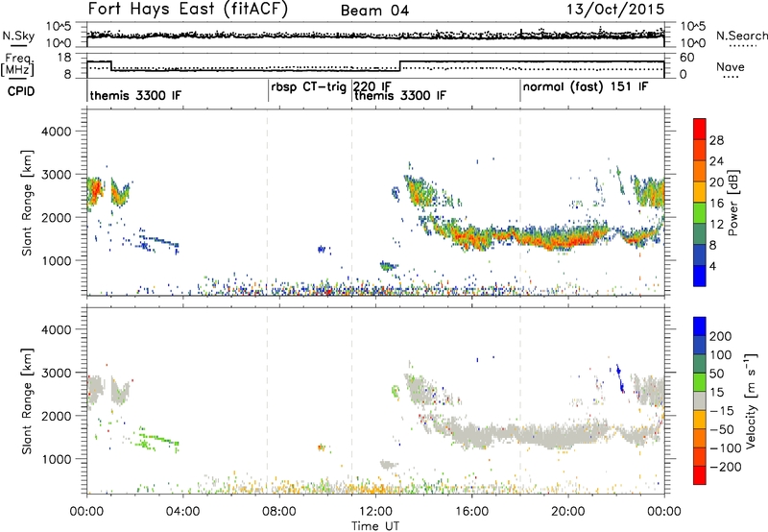Click the 'N.Sky' legend label
The width and height of the screenshot is (768, 532).
click(18, 36)
